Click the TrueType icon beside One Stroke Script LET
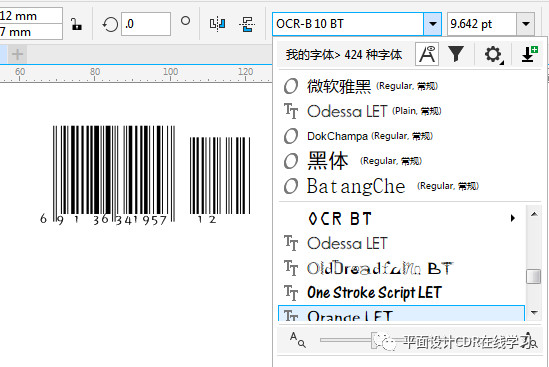 click(291, 293)
